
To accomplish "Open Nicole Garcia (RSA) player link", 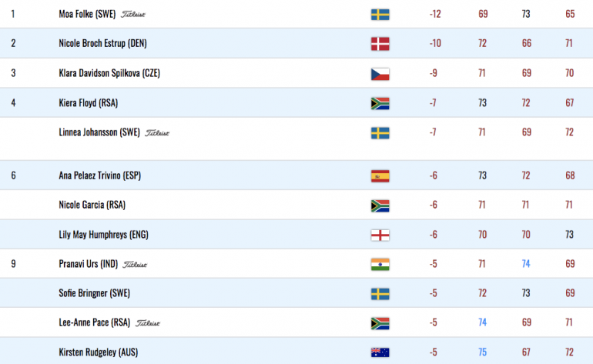I will coord(92,205).
